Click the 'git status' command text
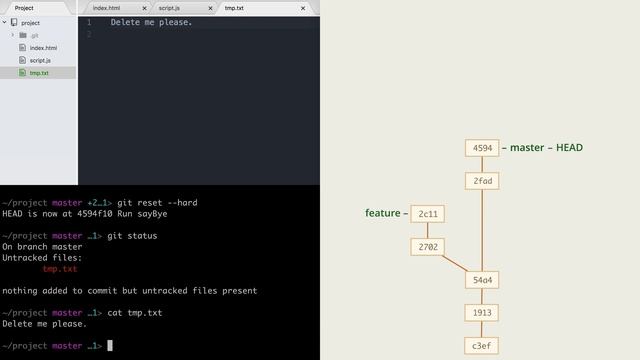640x360 pixels. (x=132, y=236)
